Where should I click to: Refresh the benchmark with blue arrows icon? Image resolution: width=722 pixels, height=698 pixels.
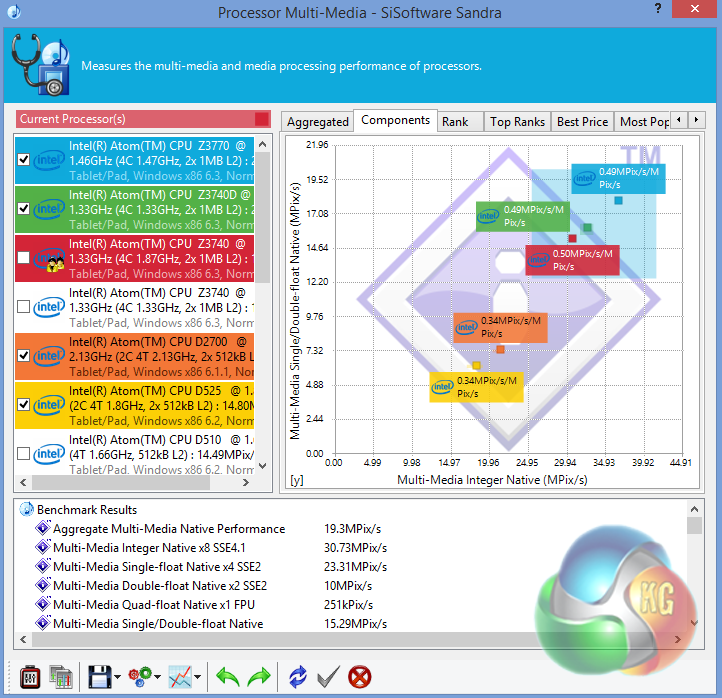click(297, 677)
